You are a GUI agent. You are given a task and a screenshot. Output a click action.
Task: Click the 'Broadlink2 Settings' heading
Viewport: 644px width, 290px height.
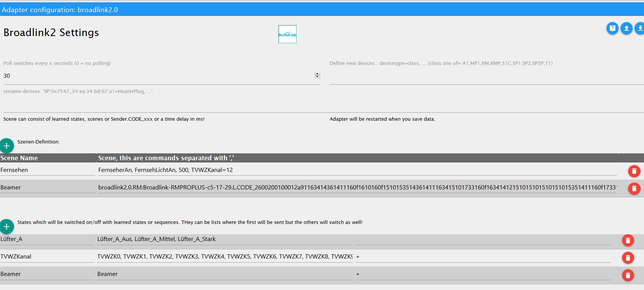pos(51,33)
